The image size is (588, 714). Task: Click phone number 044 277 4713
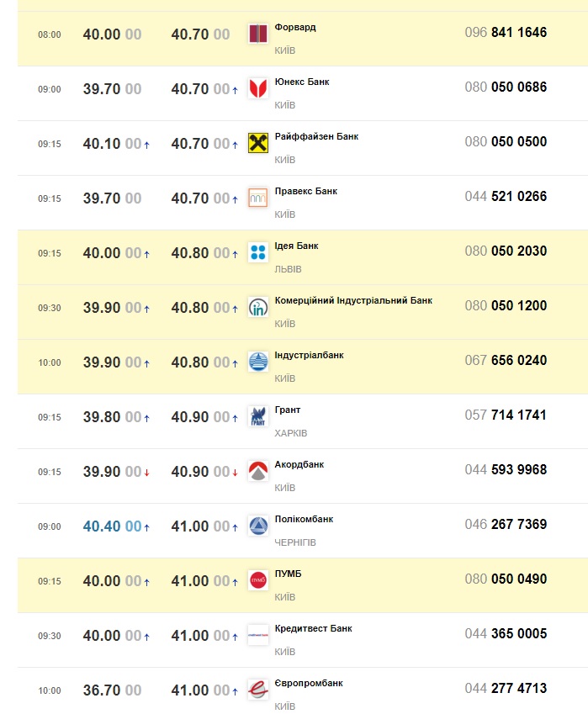(506, 689)
